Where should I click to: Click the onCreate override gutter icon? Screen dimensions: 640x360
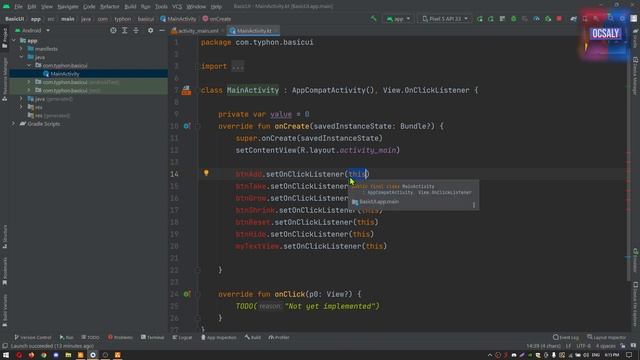pyautogui.click(x=187, y=126)
